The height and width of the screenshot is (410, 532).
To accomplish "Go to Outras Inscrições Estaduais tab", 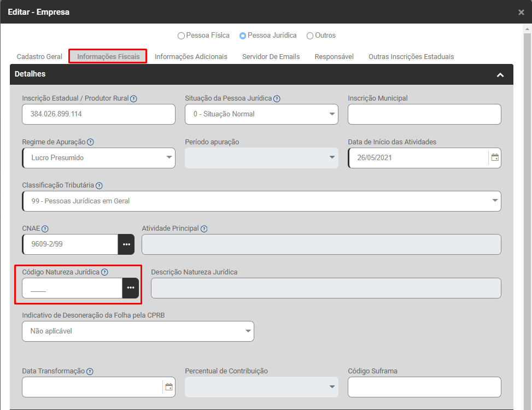I will tap(411, 57).
